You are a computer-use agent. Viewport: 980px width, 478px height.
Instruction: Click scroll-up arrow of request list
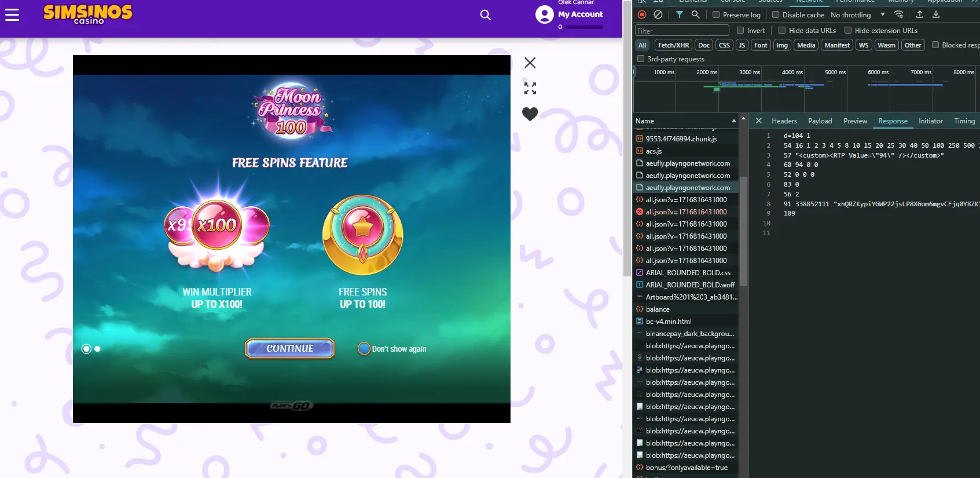[744, 118]
